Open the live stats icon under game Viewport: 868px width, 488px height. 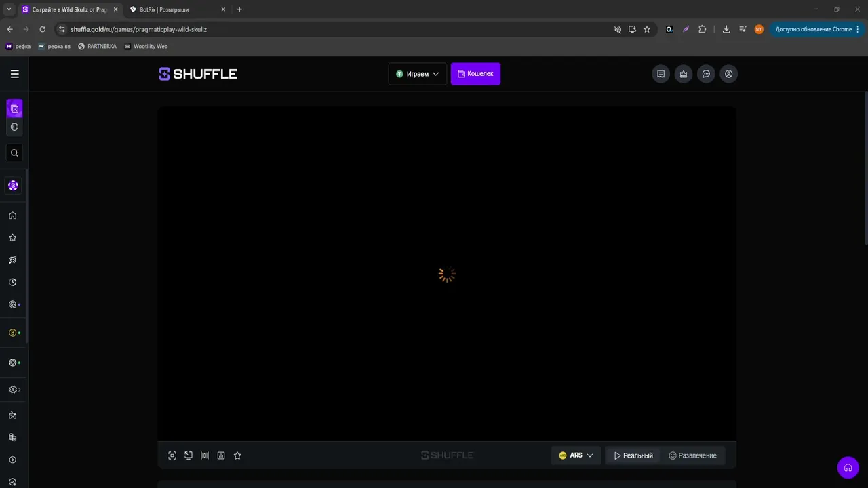pyautogui.click(x=205, y=455)
